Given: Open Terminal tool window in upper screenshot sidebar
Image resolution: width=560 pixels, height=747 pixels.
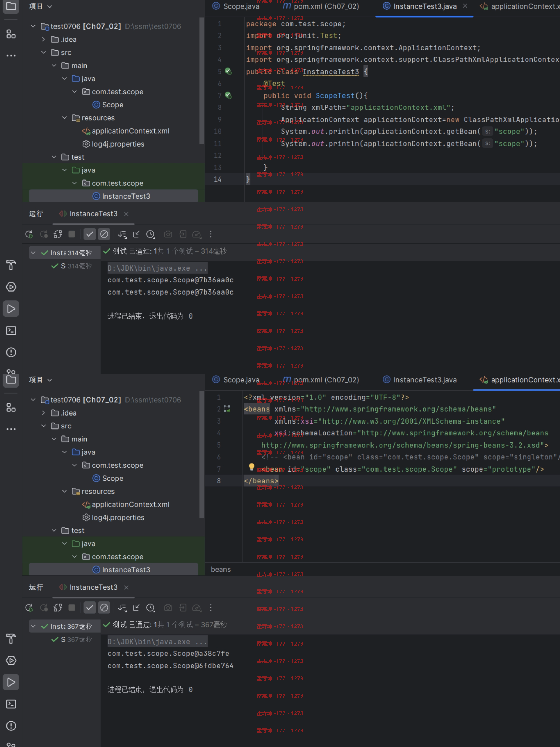Looking at the screenshot, I should click(x=11, y=331).
